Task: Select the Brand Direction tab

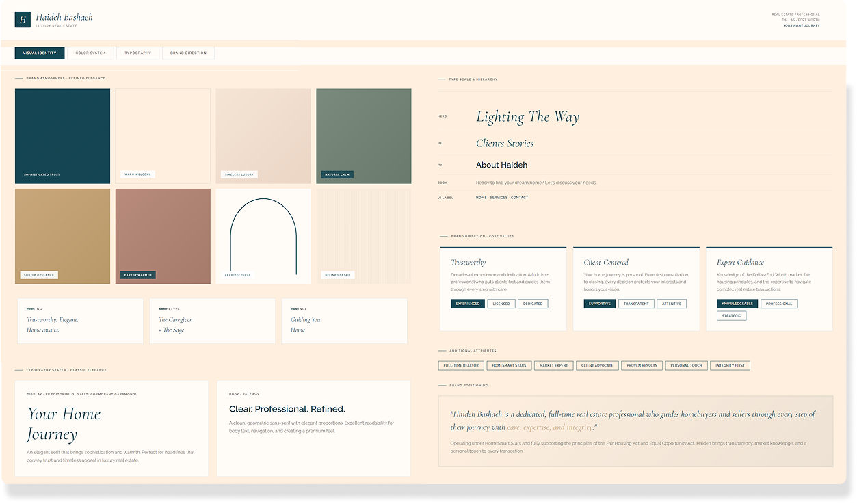Action: (x=188, y=53)
